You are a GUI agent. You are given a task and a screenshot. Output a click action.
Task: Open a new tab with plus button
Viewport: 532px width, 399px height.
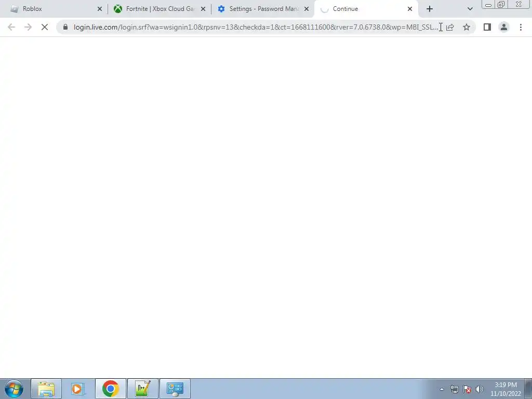(430, 9)
